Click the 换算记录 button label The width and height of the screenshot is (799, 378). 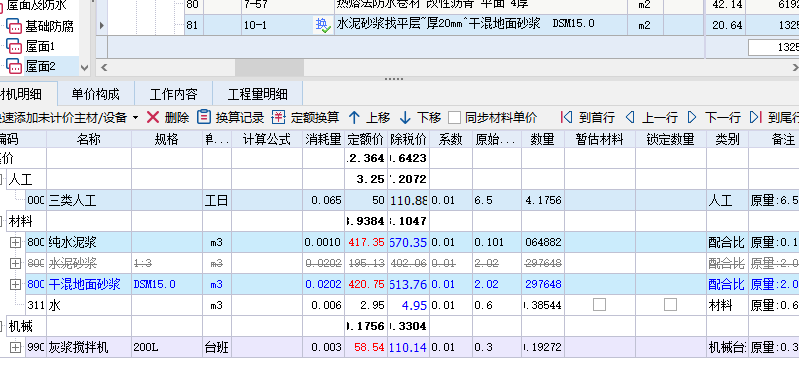click(239, 118)
